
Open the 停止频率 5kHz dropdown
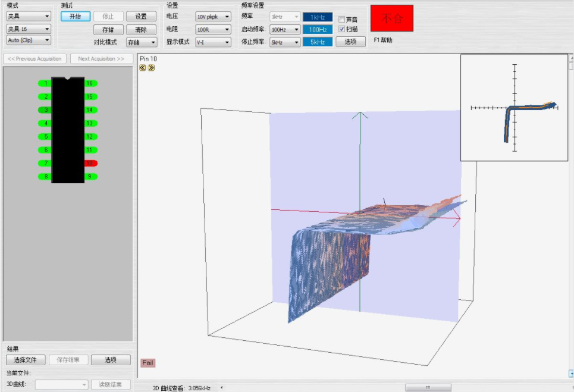tap(285, 42)
